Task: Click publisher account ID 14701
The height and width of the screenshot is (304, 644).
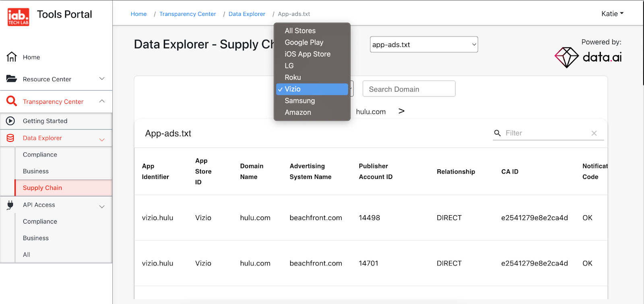Action: (368, 263)
